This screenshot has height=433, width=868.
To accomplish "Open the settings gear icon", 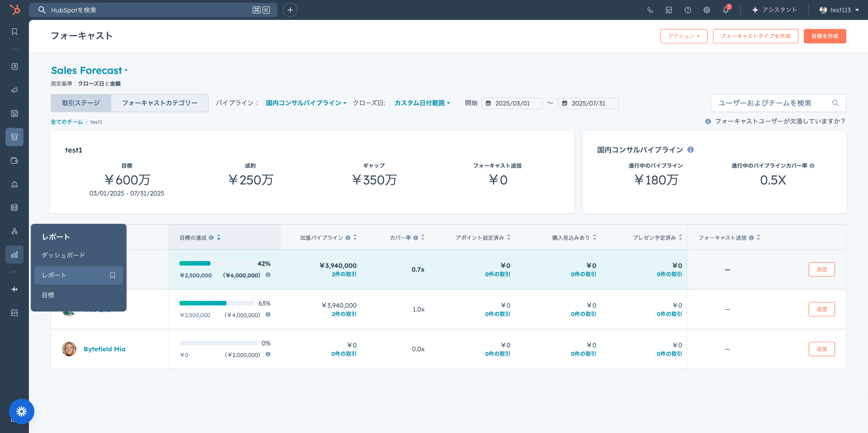I will pos(707,10).
